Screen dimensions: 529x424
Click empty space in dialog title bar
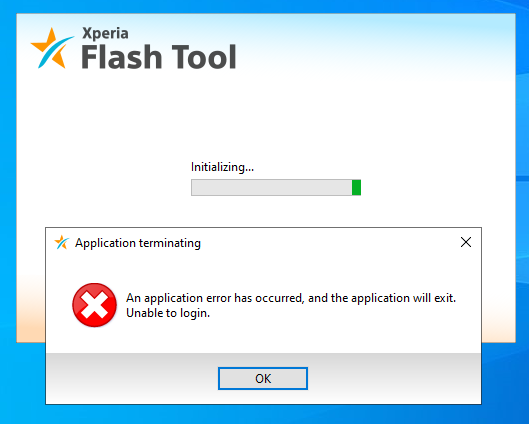331,242
